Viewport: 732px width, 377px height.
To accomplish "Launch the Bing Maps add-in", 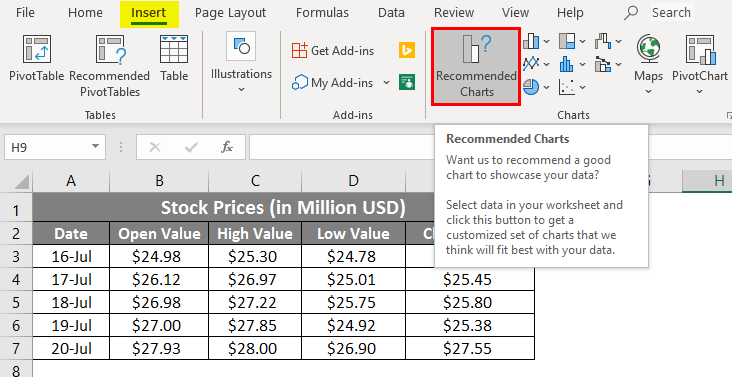I will 407,50.
